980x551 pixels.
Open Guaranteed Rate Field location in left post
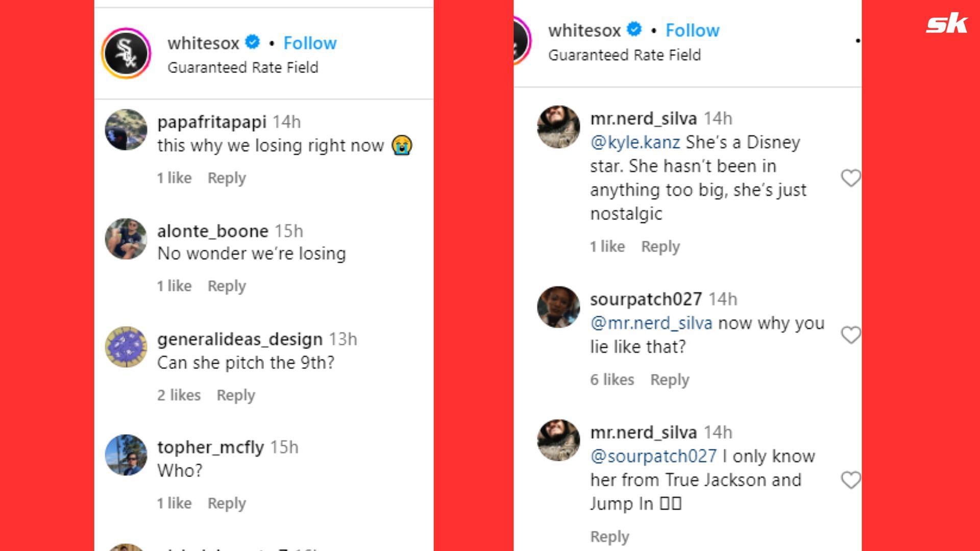[243, 67]
